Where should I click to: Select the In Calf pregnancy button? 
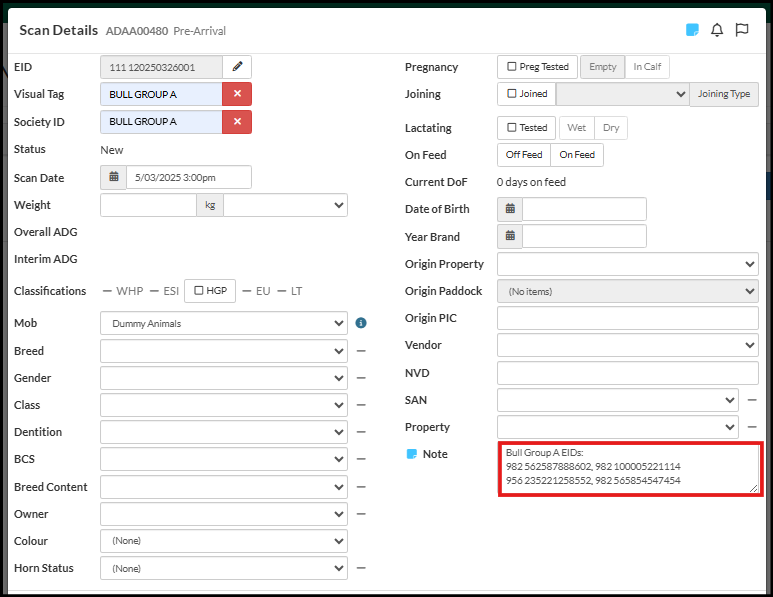point(647,67)
